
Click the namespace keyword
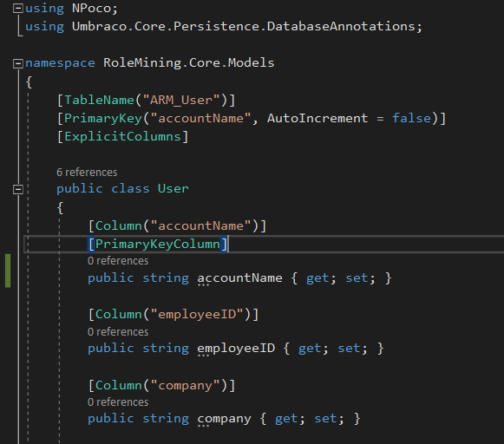pyautogui.click(x=60, y=63)
